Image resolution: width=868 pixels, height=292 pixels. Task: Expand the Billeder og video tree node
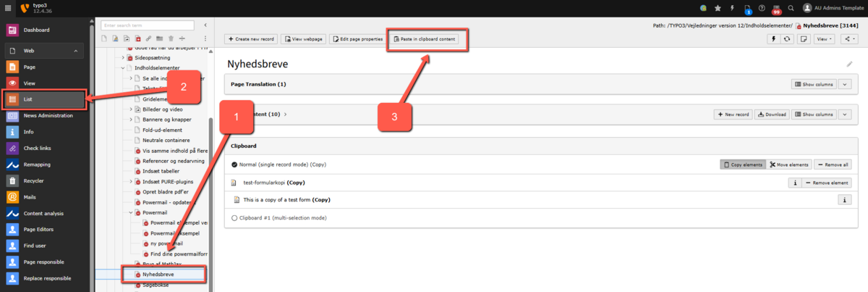(131, 109)
